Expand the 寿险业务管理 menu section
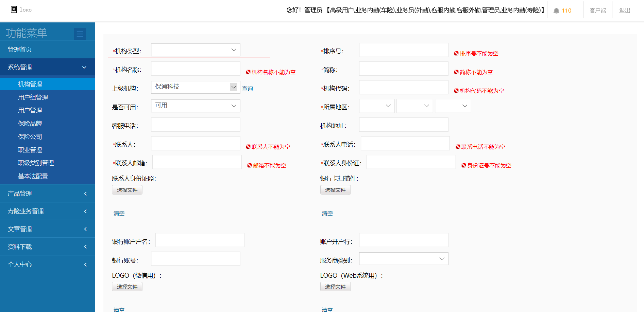This screenshot has height=312, width=644. click(47, 211)
